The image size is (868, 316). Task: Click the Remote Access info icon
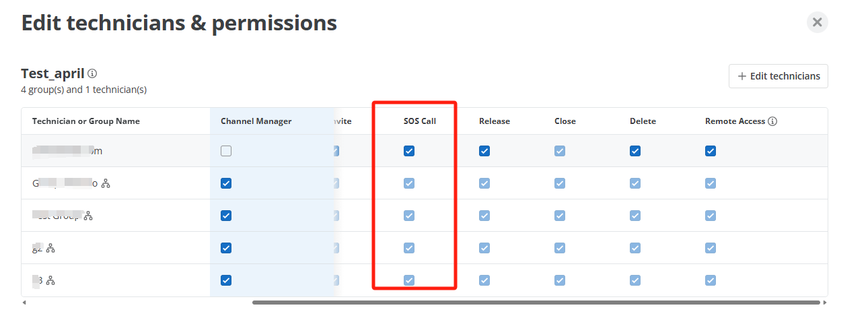pos(772,121)
